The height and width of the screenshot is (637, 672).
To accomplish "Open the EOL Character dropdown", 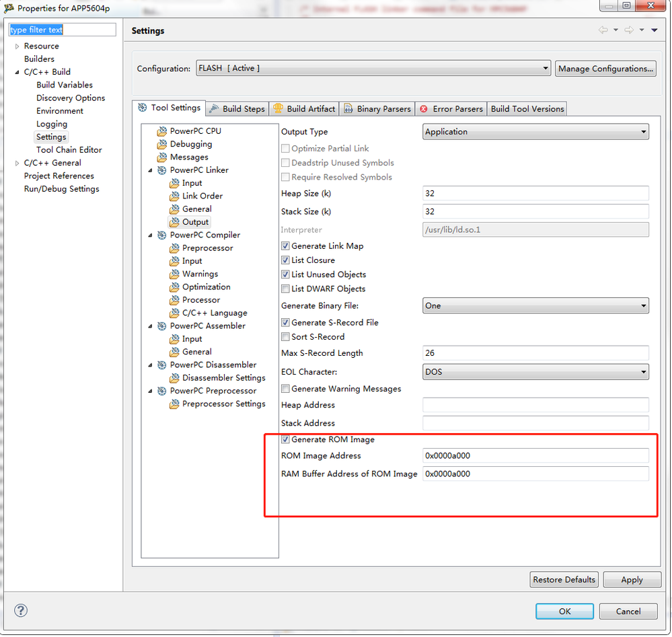I will tap(535, 372).
